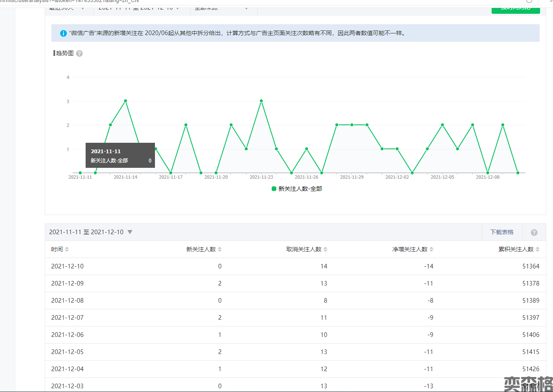
Task: Sort table by 时间 column arrows
Action: click(x=67, y=249)
